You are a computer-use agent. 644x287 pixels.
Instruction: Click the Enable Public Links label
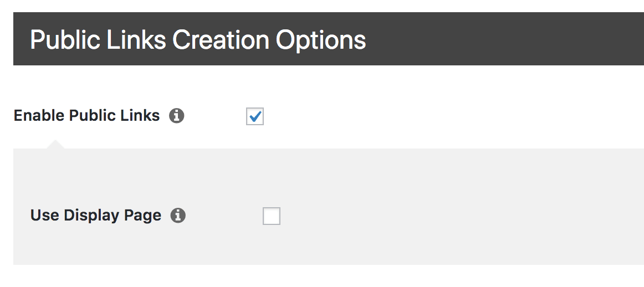(86, 116)
